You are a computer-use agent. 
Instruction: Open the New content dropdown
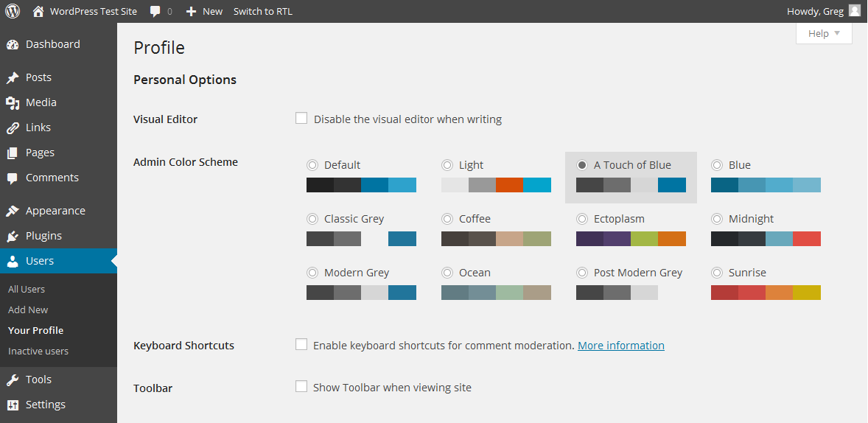204,11
